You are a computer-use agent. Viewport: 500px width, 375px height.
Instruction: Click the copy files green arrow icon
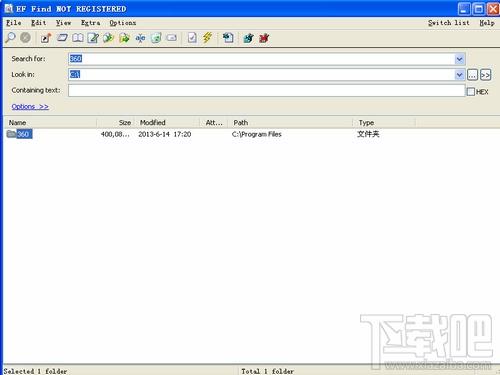(x=109, y=38)
